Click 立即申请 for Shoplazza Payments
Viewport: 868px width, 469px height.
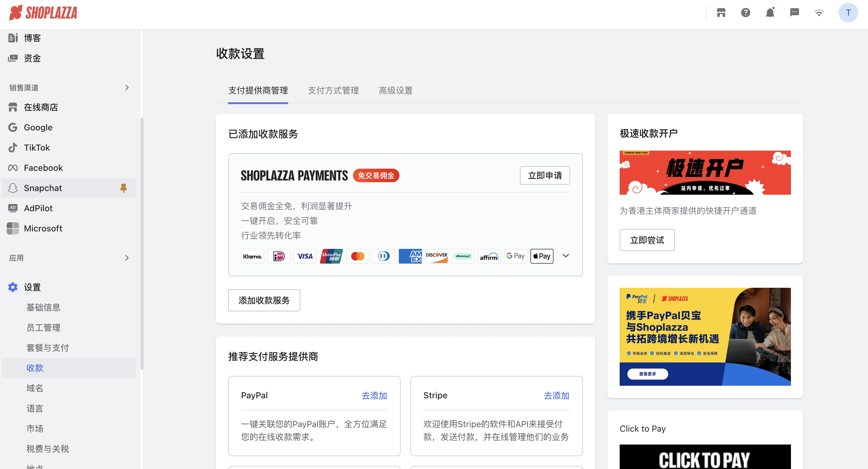[544, 175]
